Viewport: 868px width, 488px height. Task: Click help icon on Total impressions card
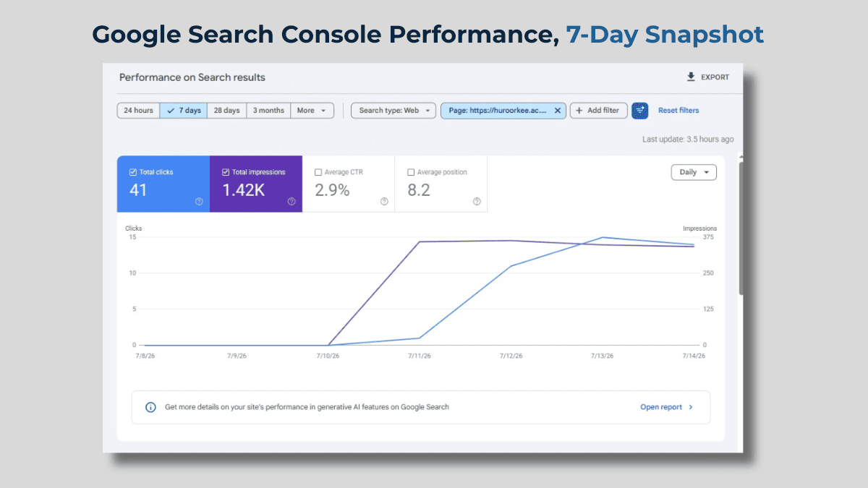point(292,202)
